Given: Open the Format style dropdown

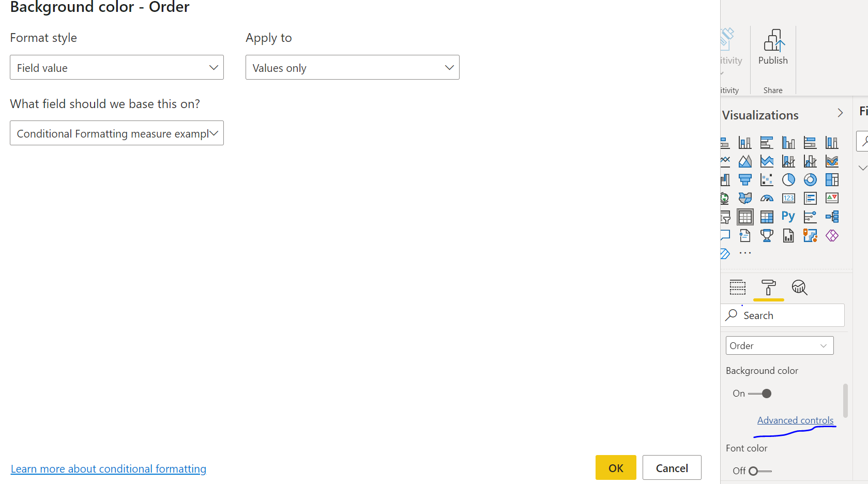Looking at the screenshot, I should pyautogui.click(x=117, y=67).
